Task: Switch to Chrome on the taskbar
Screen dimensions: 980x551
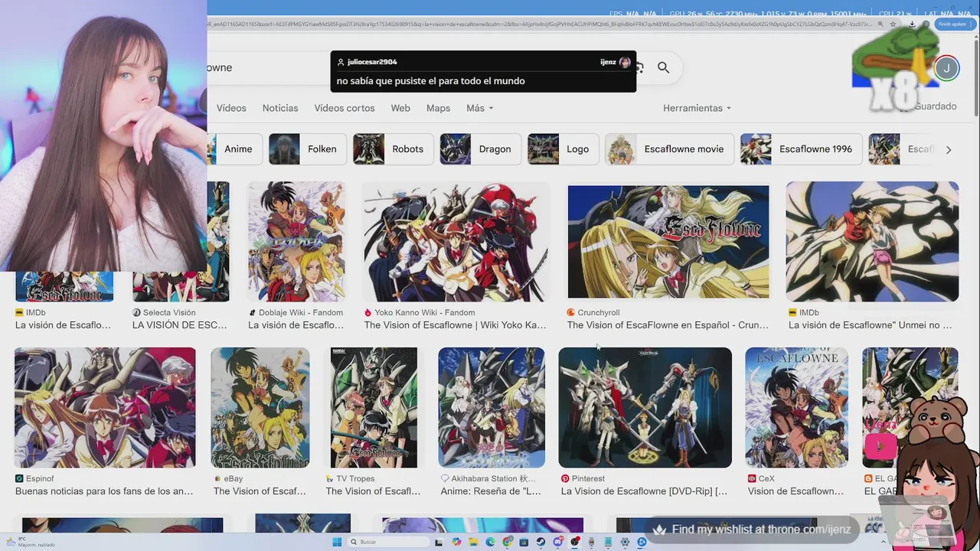Action: (x=508, y=542)
